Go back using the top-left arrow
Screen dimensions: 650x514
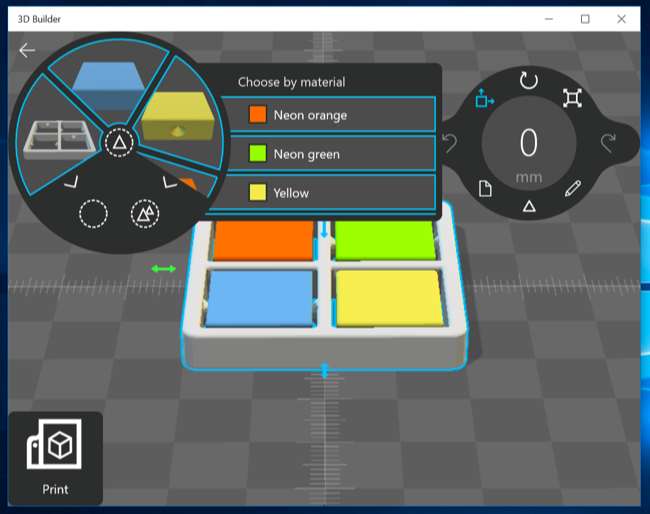tap(27, 51)
